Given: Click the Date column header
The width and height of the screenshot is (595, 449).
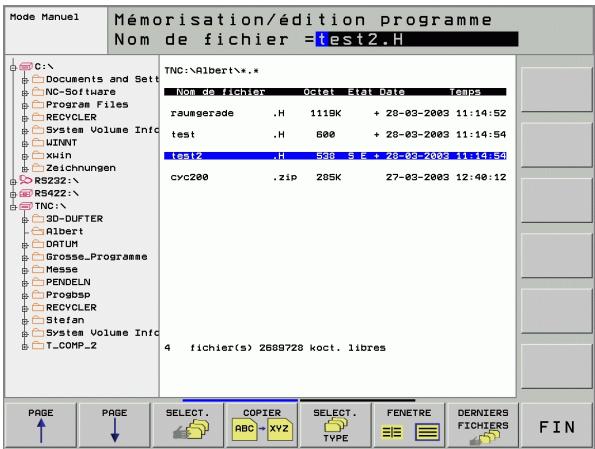Looking at the screenshot, I should pos(392,92).
